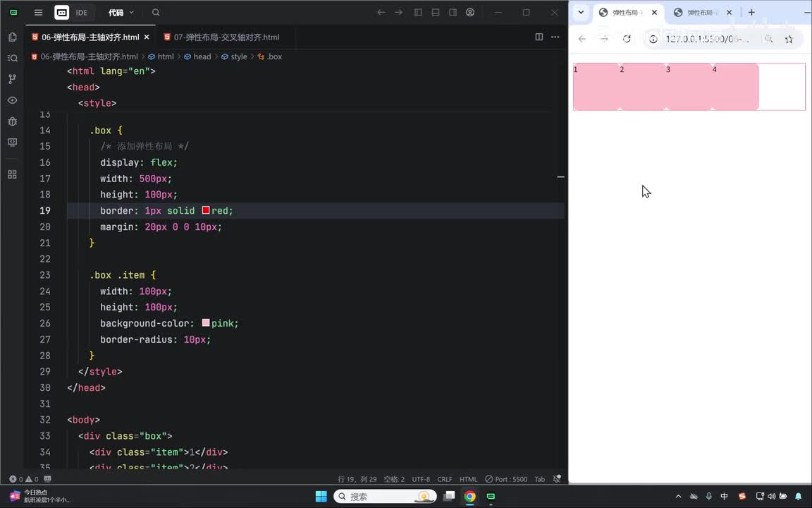
Task: Change indentation via 空格: 2
Action: 394,479
